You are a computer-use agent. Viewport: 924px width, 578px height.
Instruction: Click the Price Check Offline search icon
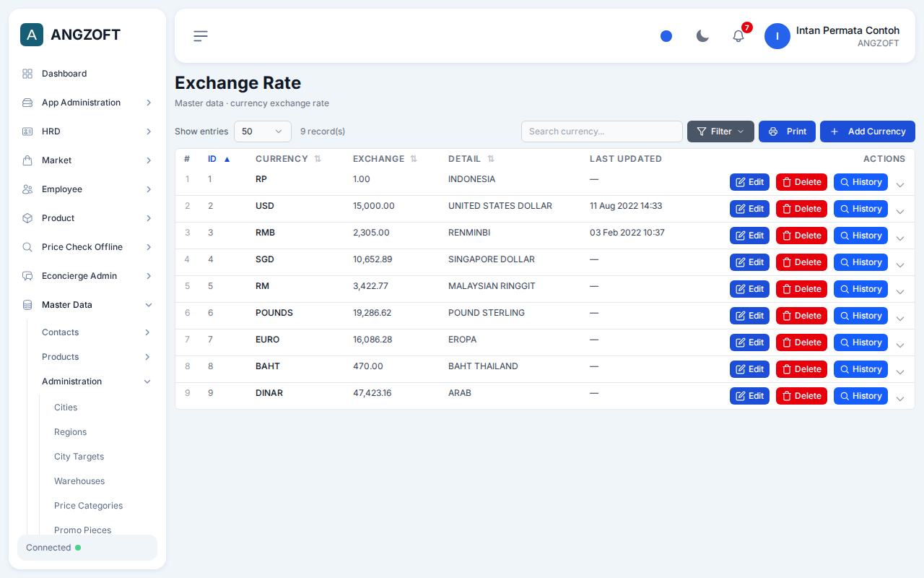point(27,247)
